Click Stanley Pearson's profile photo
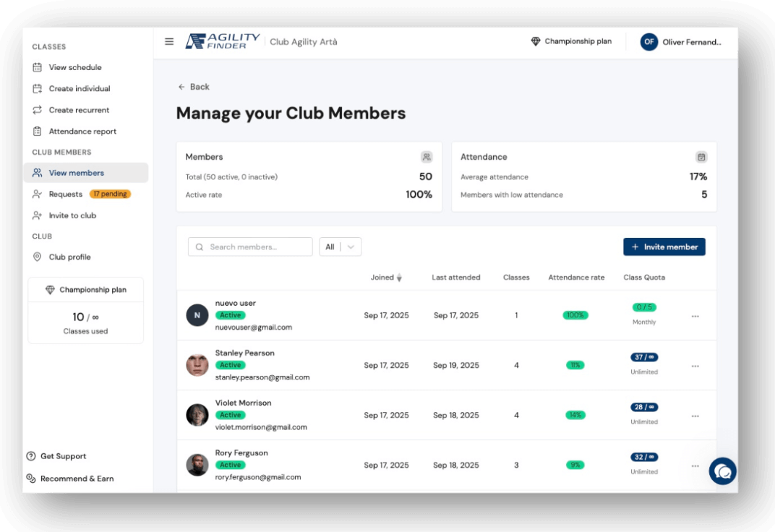Screen dimensions: 775x532 coord(197,365)
